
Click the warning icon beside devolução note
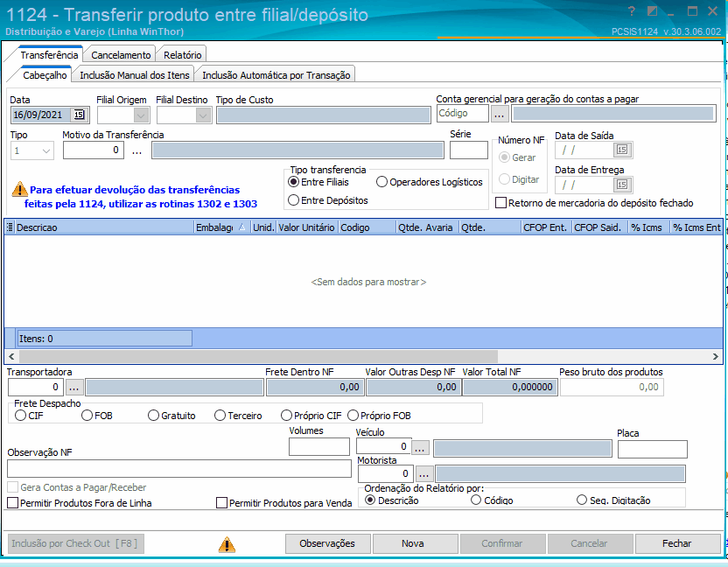[x=19, y=189]
